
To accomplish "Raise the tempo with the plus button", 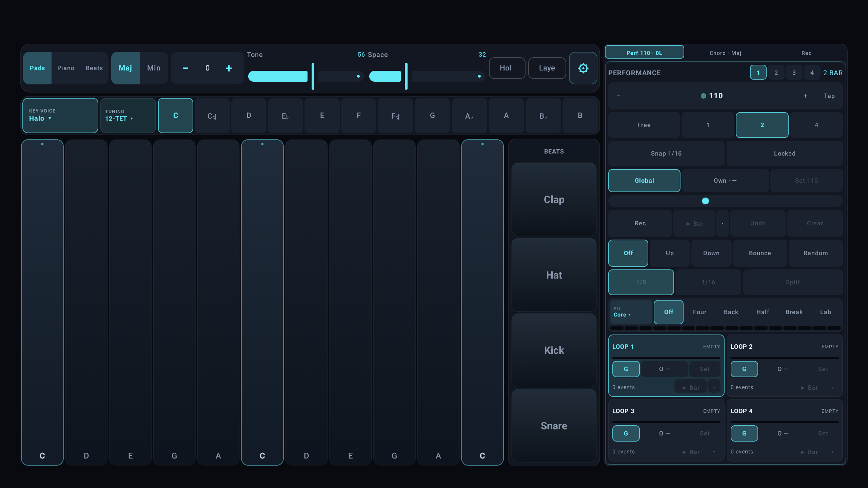I will pos(806,96).
